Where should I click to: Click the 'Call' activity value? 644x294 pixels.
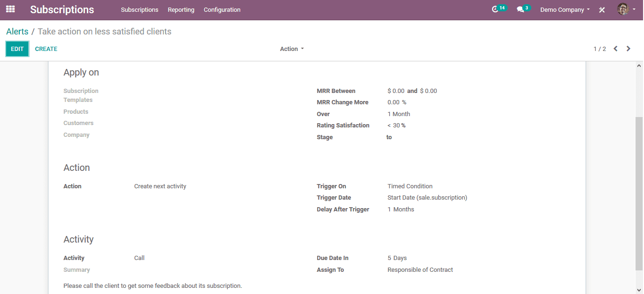pyautogui.click(x=140, y=258)
